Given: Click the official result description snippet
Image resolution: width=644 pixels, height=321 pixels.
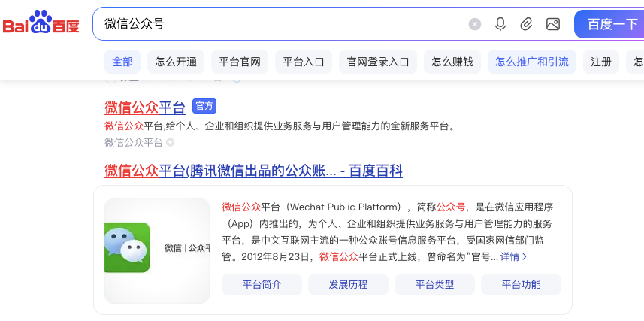Looking at the screenshot, I should pos(280,126).
